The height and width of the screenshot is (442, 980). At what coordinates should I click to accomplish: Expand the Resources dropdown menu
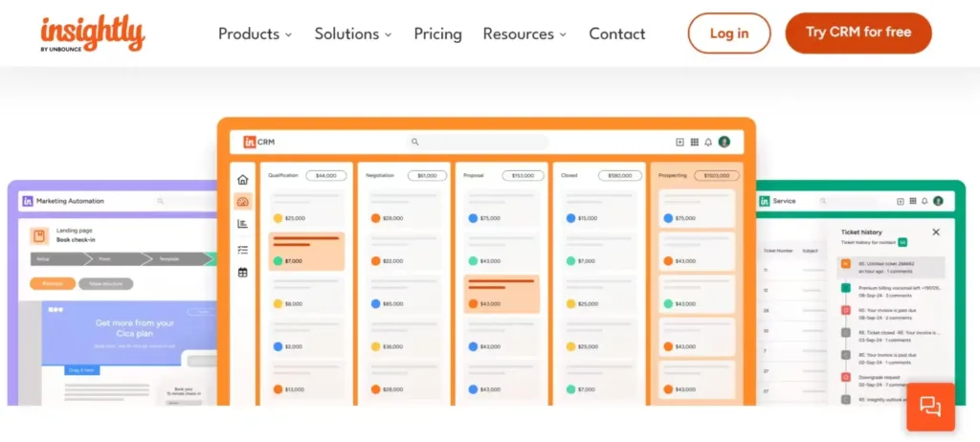524,33
